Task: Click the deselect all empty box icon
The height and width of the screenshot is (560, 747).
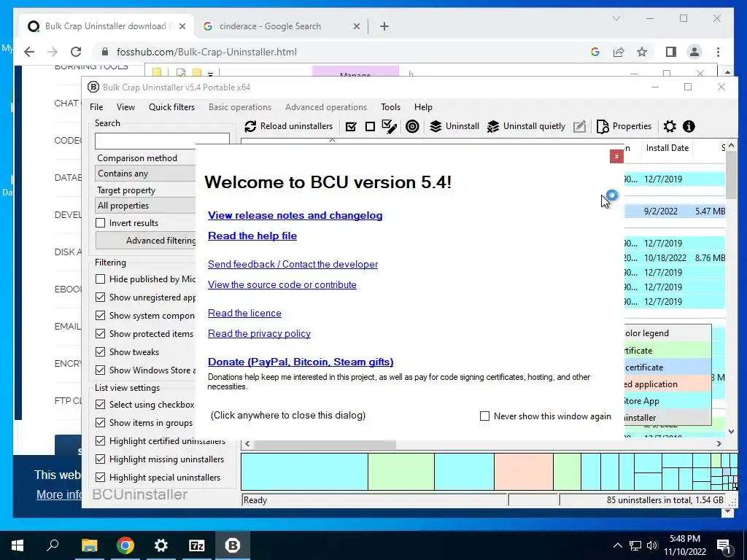Action: (x=370, y=126)
